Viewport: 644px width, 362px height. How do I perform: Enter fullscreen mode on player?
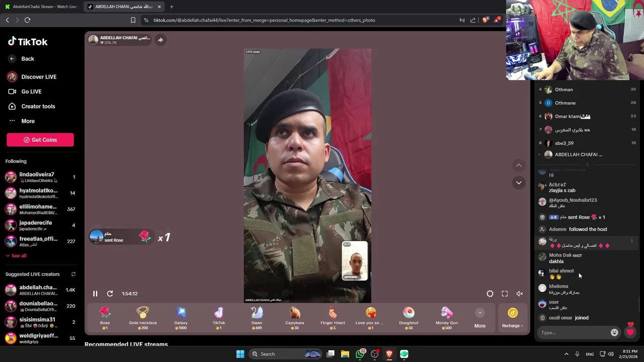pos(505,294)
